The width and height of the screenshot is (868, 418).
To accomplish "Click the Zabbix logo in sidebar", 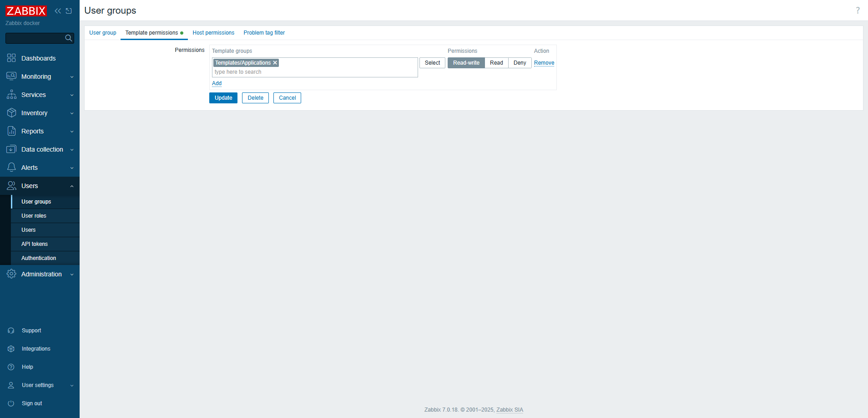I will click(26, 11).
